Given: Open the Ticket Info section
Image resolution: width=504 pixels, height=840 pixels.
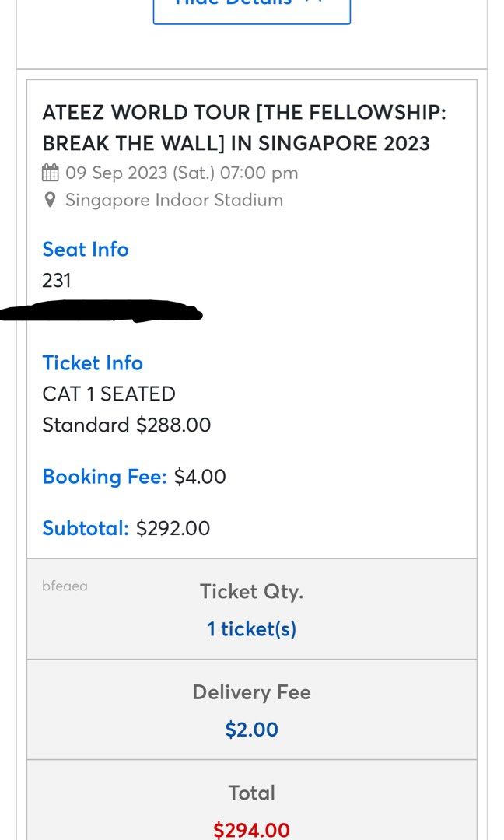Looking at the screenshot, I should point(93,363).
